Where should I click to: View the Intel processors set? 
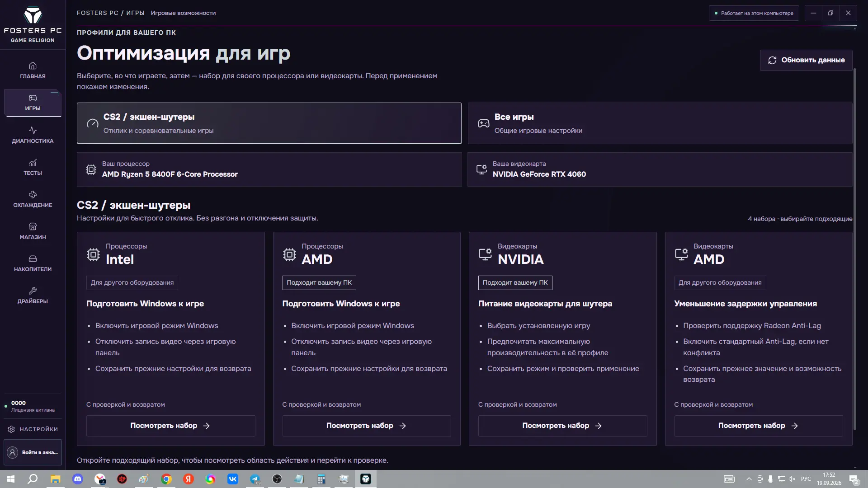tap(171, 426)
